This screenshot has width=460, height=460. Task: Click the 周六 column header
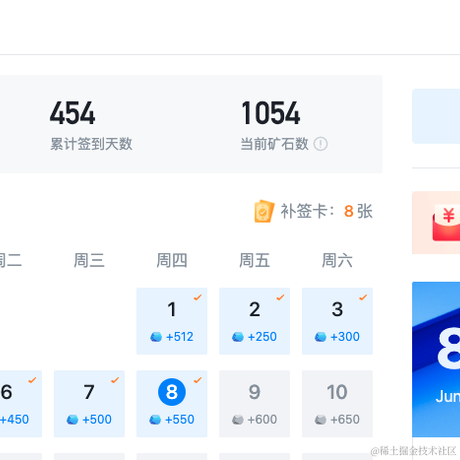(337, 260)
